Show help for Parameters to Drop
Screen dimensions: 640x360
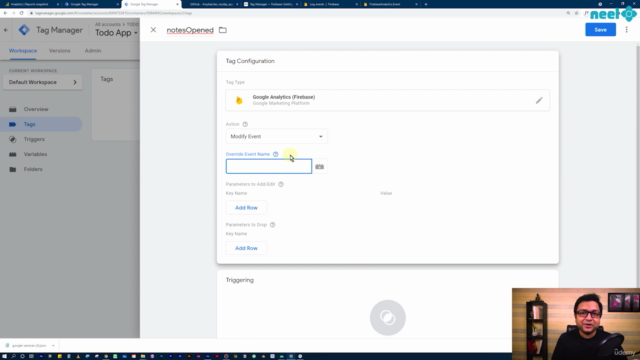272,224
